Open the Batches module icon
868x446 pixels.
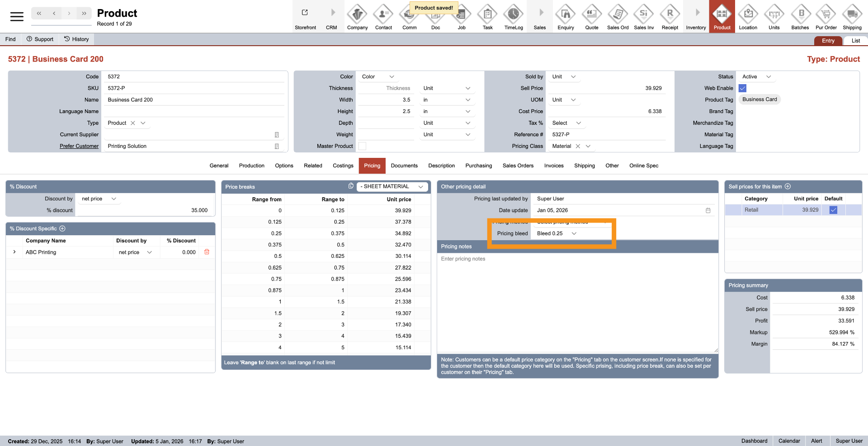[800, 17]
